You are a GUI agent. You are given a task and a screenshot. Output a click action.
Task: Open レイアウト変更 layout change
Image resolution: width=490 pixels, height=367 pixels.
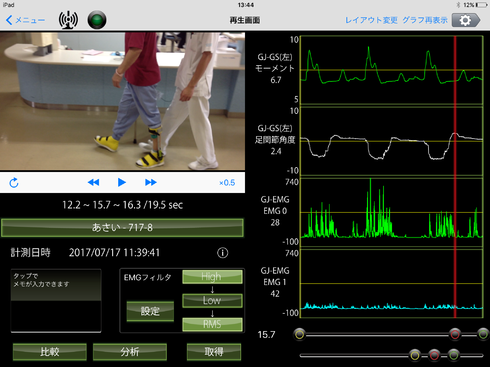(371, 20)
